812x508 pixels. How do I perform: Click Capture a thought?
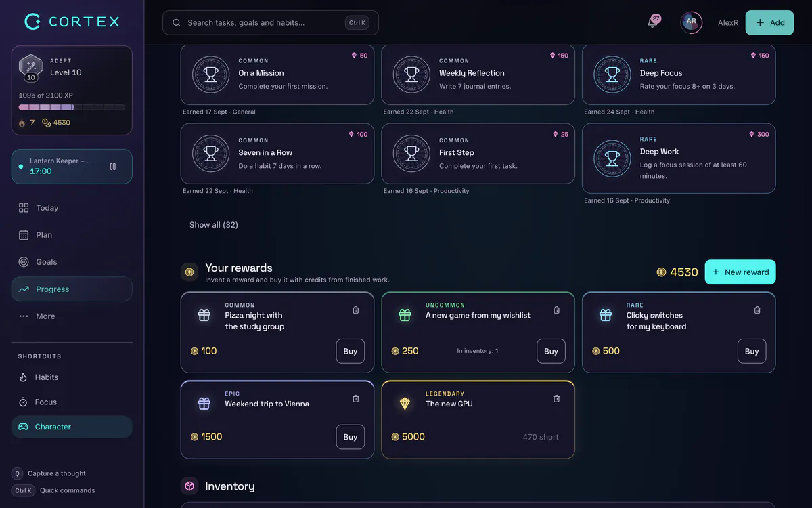[49, 473]
